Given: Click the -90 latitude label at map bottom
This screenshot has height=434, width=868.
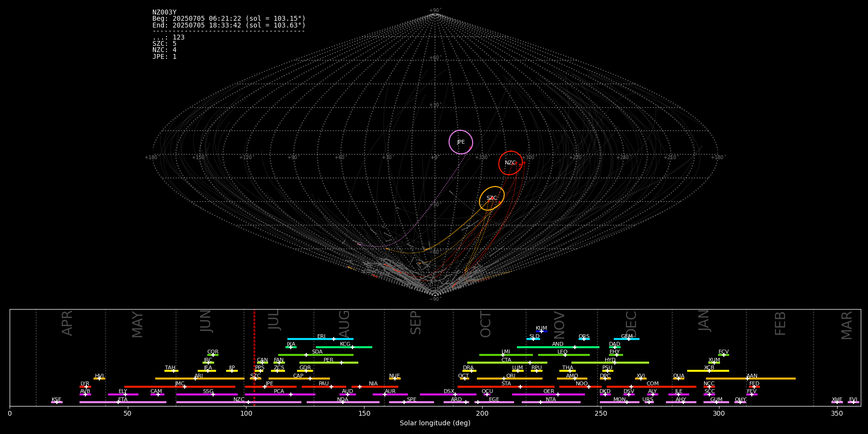Looking at the screenshot, I should [434, 299].
